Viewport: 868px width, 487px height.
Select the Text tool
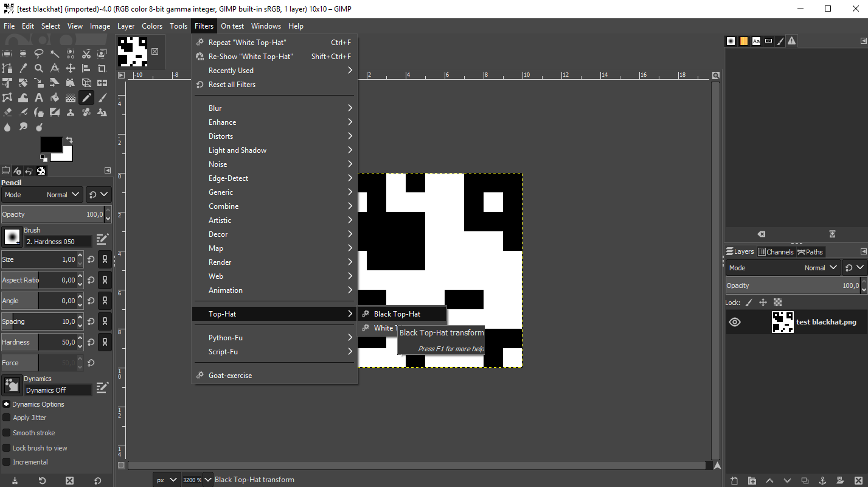click(x=39, y=97)
